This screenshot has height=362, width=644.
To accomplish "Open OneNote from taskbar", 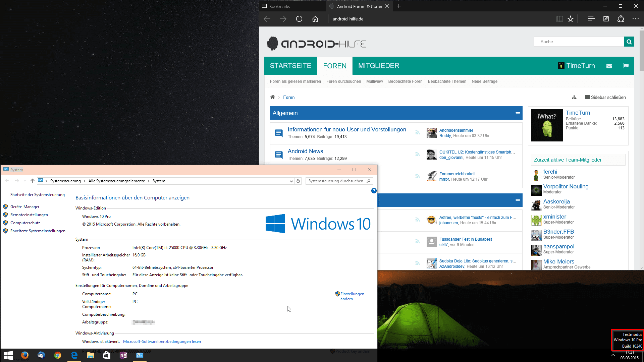I will coord(123,355).
